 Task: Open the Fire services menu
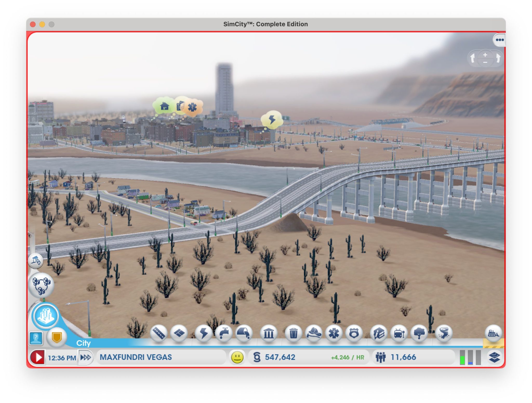(314, 333)
